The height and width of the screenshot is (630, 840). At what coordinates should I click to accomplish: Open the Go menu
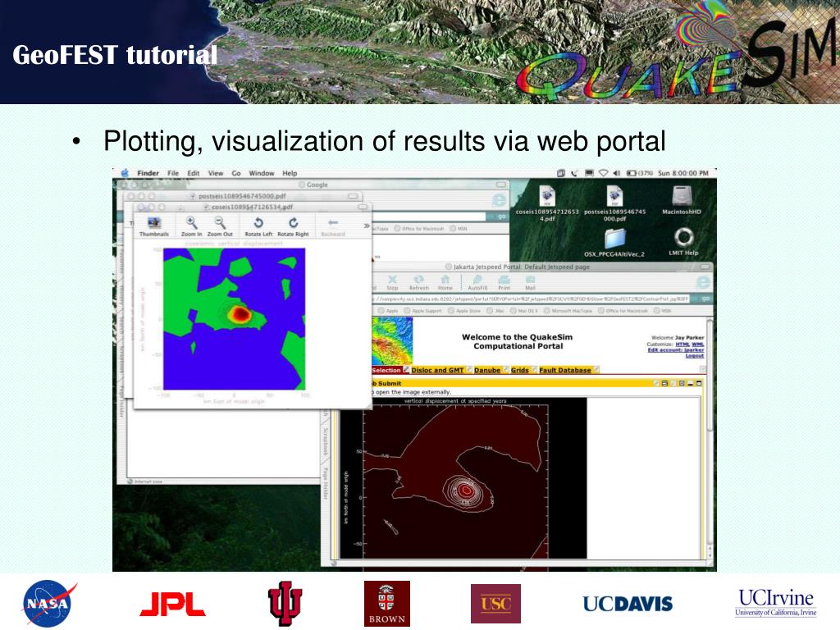point(236,173)
